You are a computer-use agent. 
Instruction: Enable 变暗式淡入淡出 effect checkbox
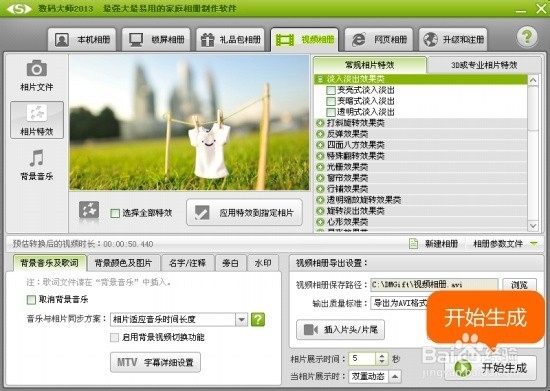pyautogui.click(x=331, y=101)
